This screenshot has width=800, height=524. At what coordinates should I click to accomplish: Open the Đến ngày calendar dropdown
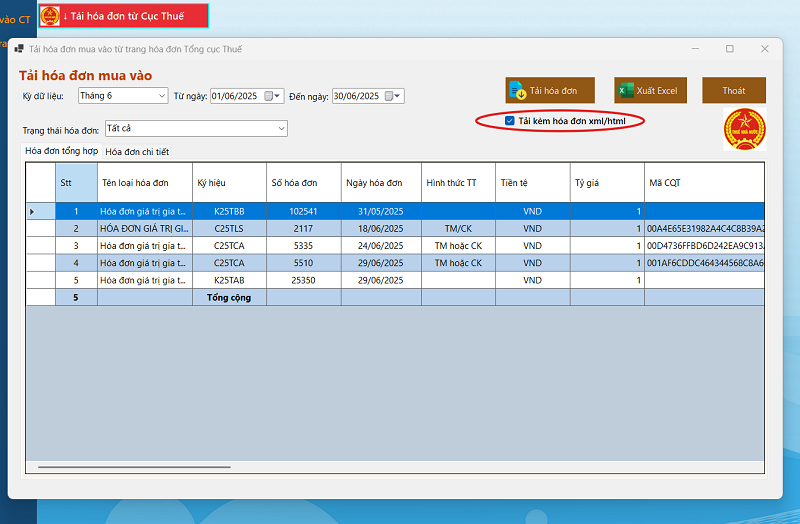tap(399, 96)
